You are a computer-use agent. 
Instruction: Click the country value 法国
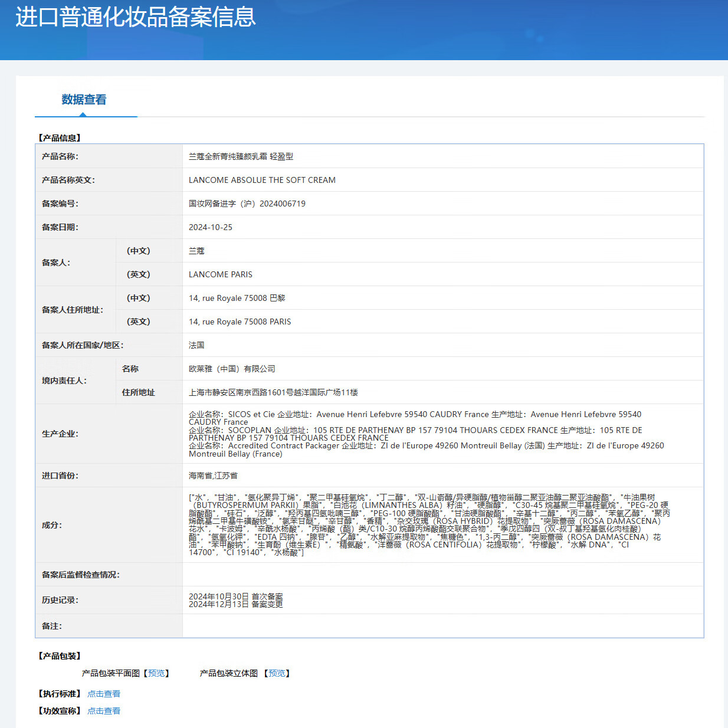click(196, 345)
